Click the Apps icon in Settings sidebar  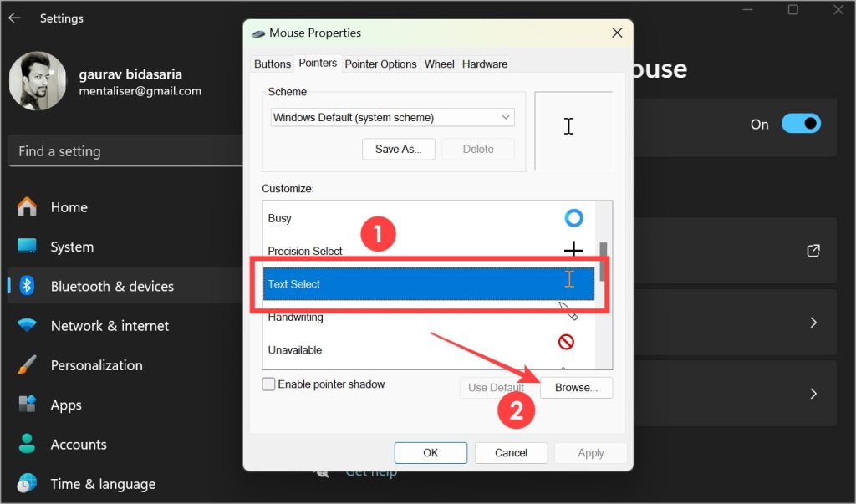27,404
